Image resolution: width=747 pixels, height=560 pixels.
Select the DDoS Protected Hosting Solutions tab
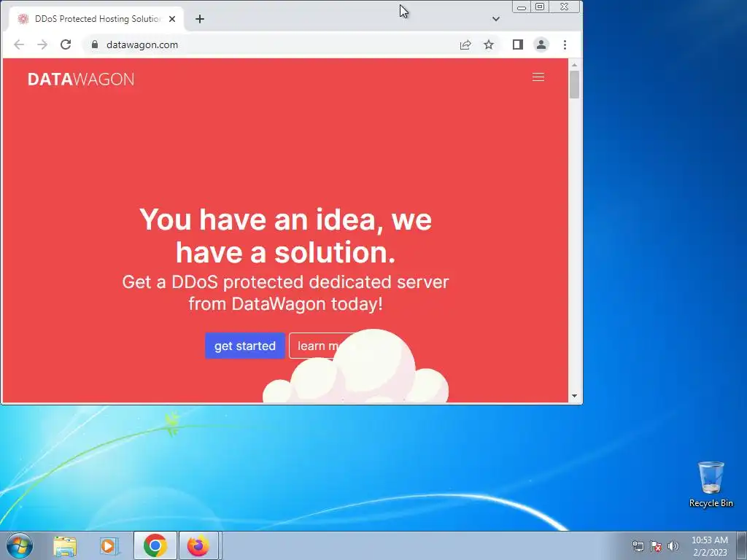(x=97, y=19)
